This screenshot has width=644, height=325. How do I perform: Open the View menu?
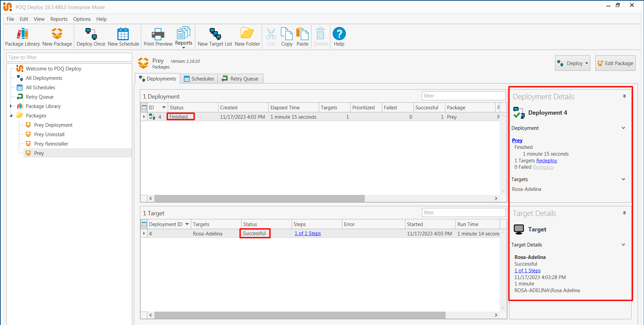point(39,19)
